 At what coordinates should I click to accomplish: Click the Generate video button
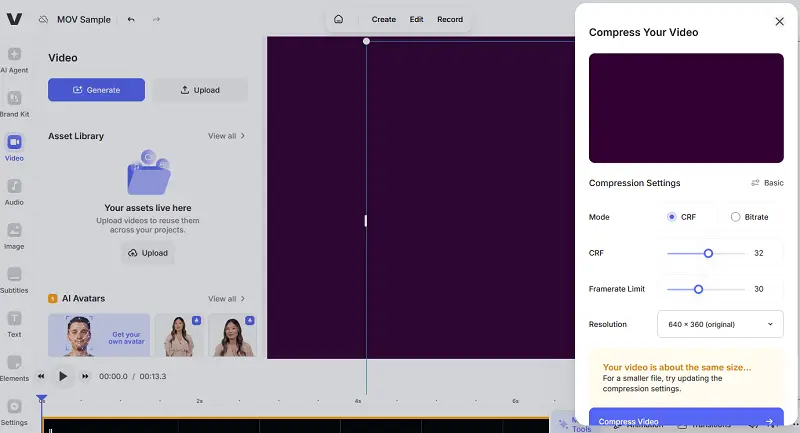point(96,90)
